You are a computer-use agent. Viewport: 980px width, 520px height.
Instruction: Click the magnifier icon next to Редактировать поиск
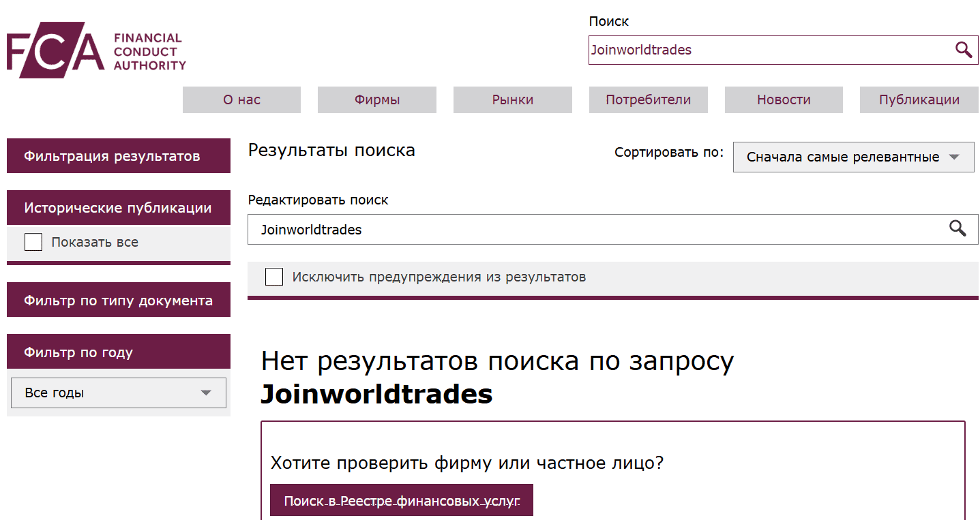pyautogui.click(x=957, y=229)
